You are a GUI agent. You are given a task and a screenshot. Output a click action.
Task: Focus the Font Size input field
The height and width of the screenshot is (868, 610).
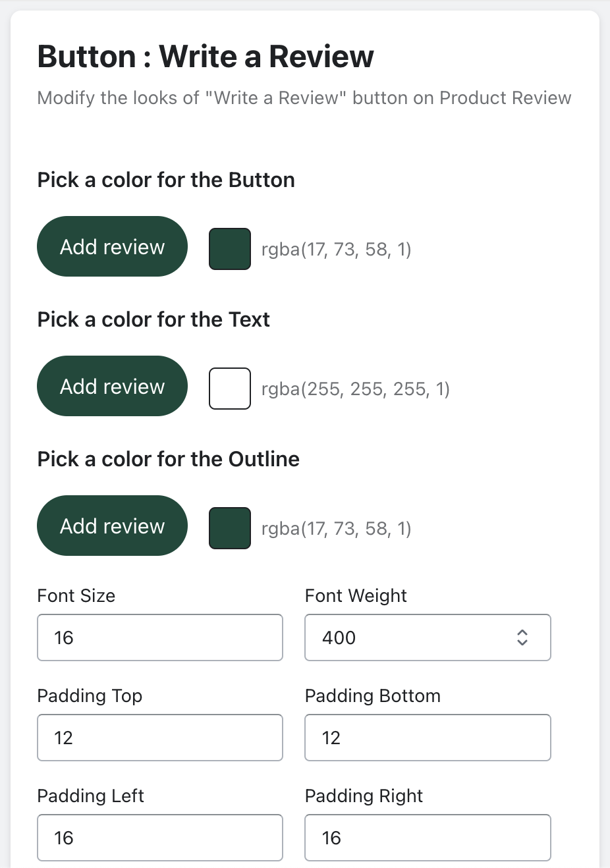point(160,637)
